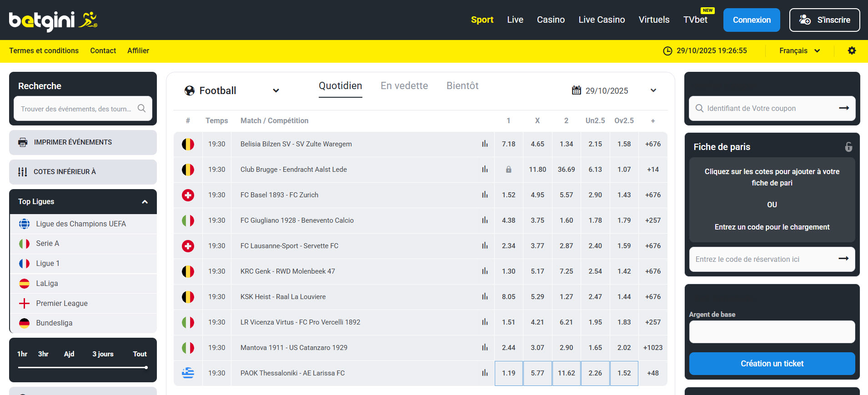The image size is (868, 395).
Task: Click the settings gear icon
Action: point(852,50)
